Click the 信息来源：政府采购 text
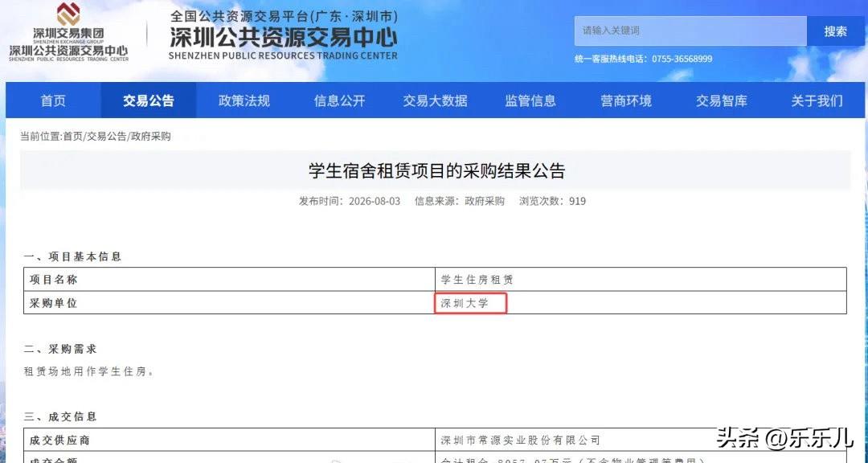 coord(460,201)
